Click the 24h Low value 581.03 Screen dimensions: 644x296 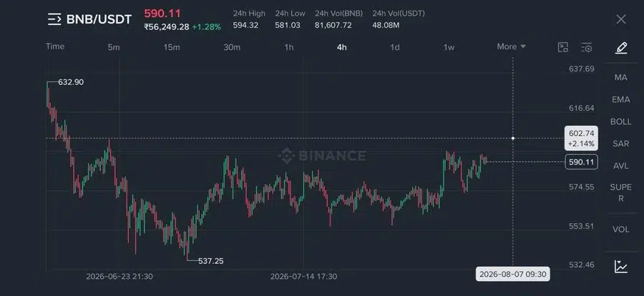pos(288,26)
